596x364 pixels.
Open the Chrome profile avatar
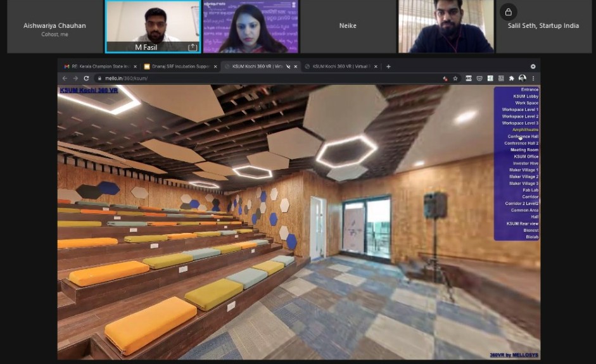tap(523, 78)
